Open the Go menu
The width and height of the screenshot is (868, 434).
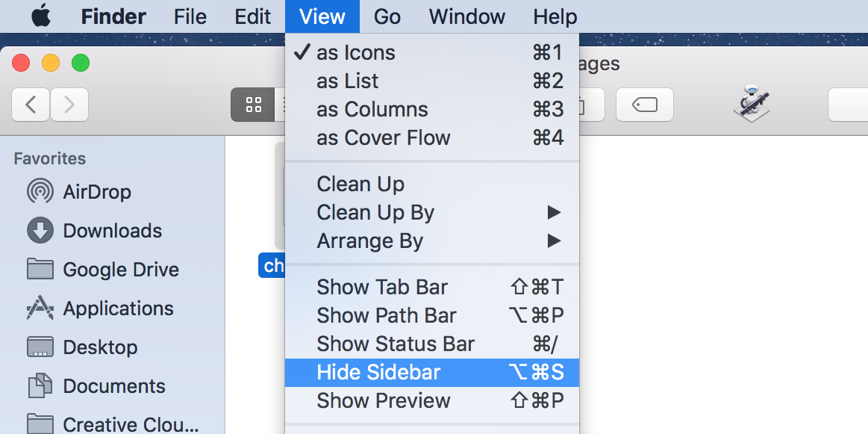[x=387, y=16]
